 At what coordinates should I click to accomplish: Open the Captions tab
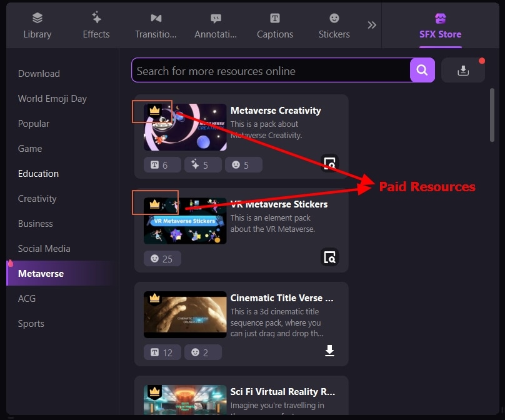[275, 26]
